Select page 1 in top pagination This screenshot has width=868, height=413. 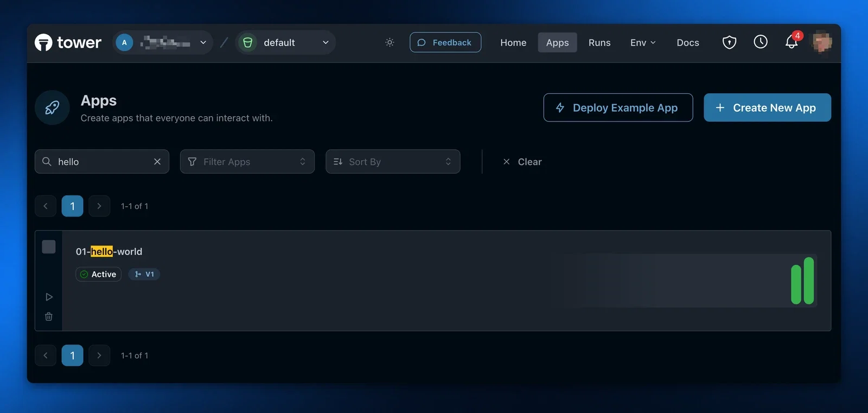point(72,206)
